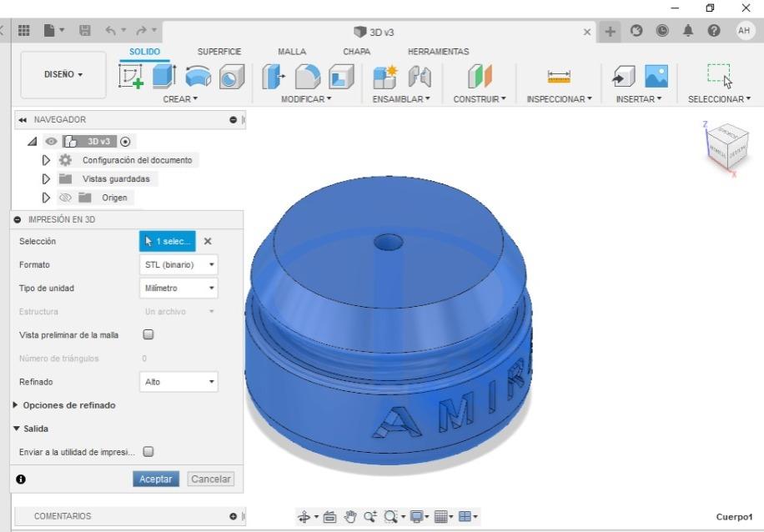Open the CREAR menu dropdown

click(180, 99)
